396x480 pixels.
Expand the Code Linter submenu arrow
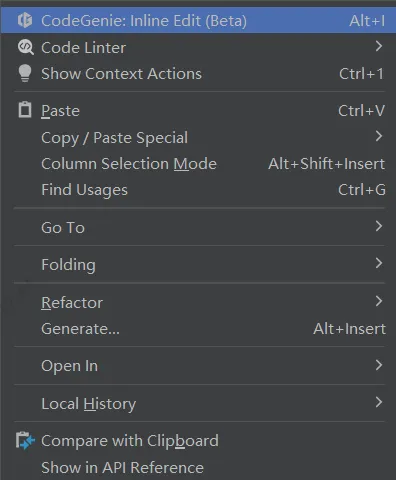(x=379, y=46)
